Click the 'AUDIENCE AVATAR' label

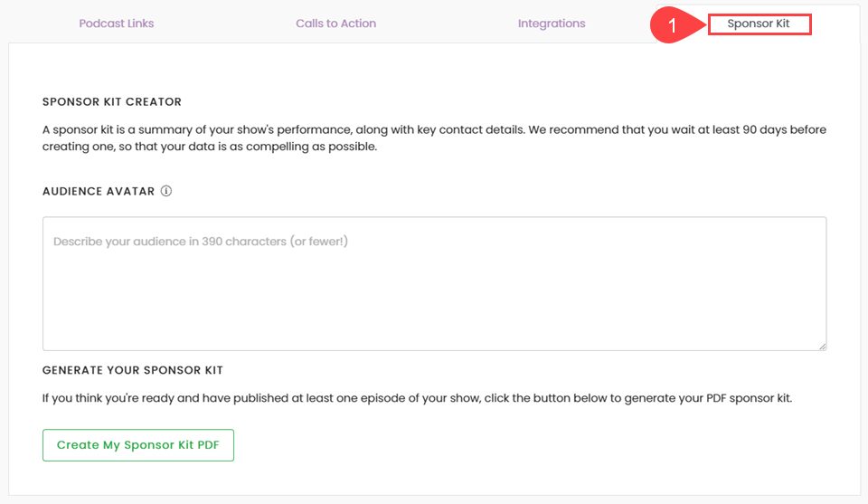pos(99,191)
